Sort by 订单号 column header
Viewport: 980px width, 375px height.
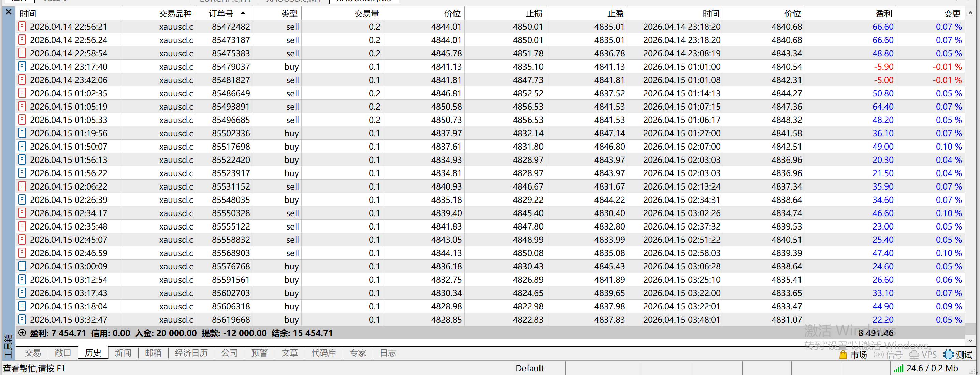225,14
